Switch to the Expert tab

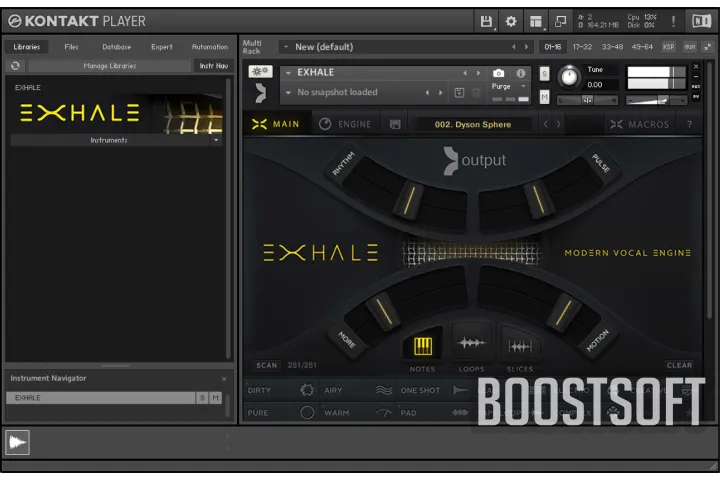click(x=162, y=47)
